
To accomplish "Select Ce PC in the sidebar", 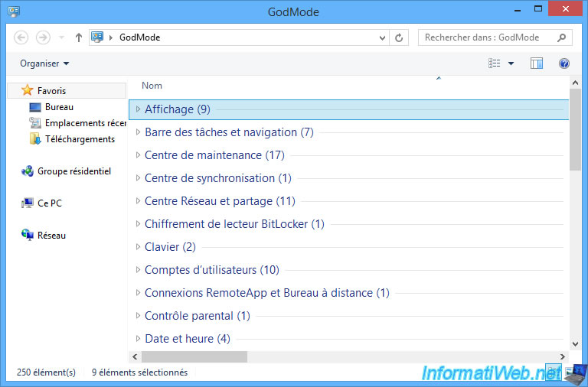I will (x=49, y=203).
